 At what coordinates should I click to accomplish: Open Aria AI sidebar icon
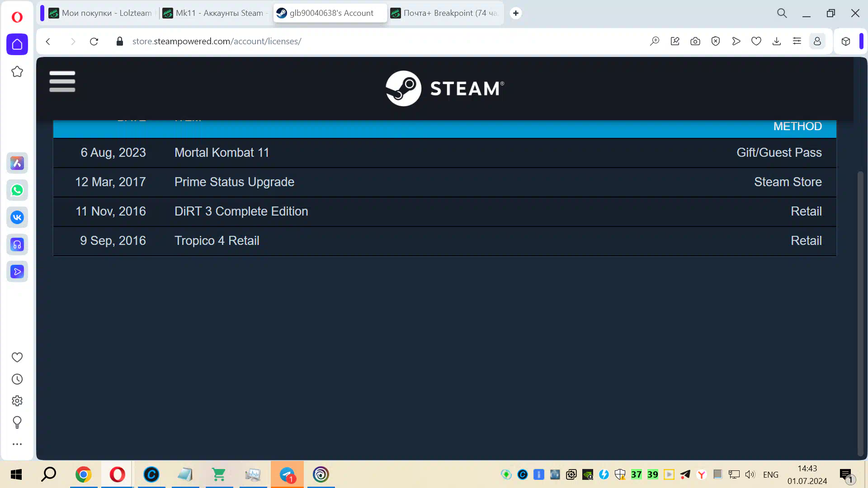point(17,163)
